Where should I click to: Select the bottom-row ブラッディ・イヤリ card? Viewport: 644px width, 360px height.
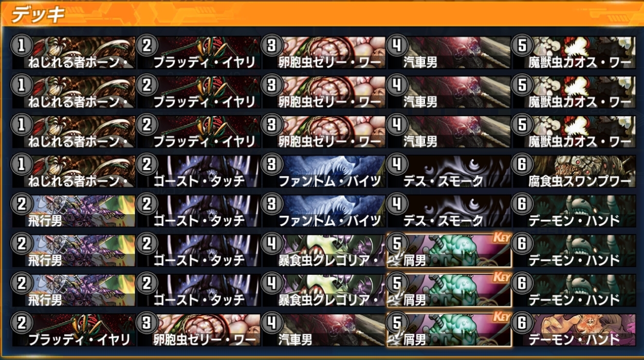click(72, 330)
